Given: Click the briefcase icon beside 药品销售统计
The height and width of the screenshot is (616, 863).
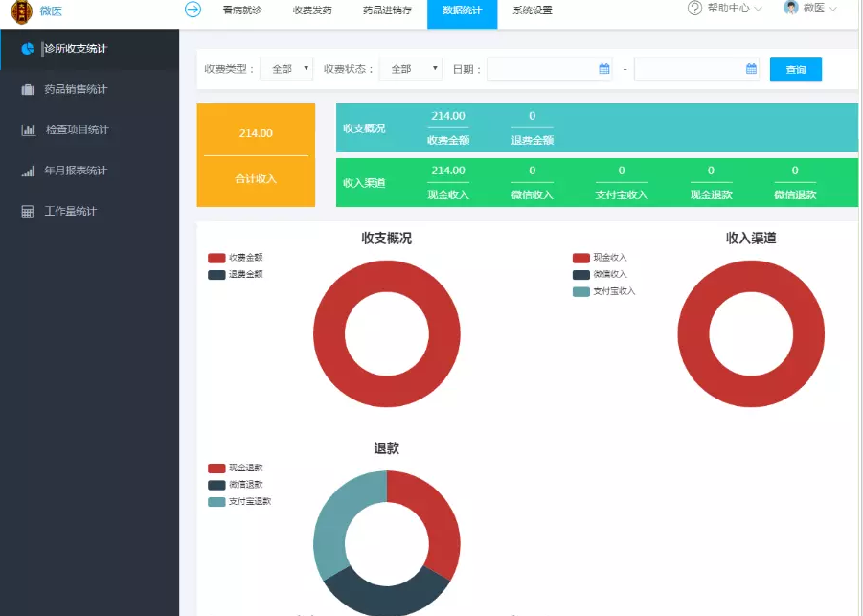Looking at the screenshot, I should 28,90.
